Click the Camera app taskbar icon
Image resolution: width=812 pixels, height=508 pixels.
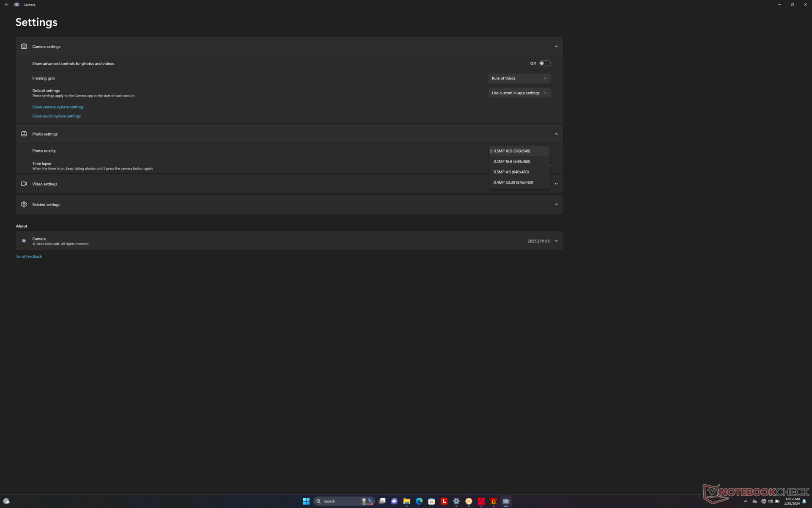tap(506, 501)
